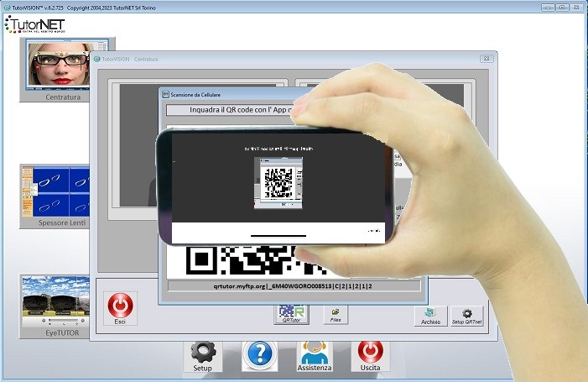Open the Spessore Lenti module thumbnail
Image resolution: width=588 pixels, height=382 pixels.
click(x=55, y=196)
